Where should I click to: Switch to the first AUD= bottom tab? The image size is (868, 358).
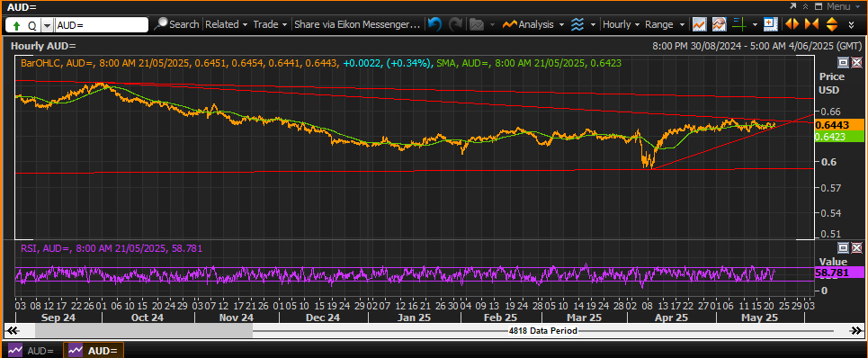(x=32, y=351)
